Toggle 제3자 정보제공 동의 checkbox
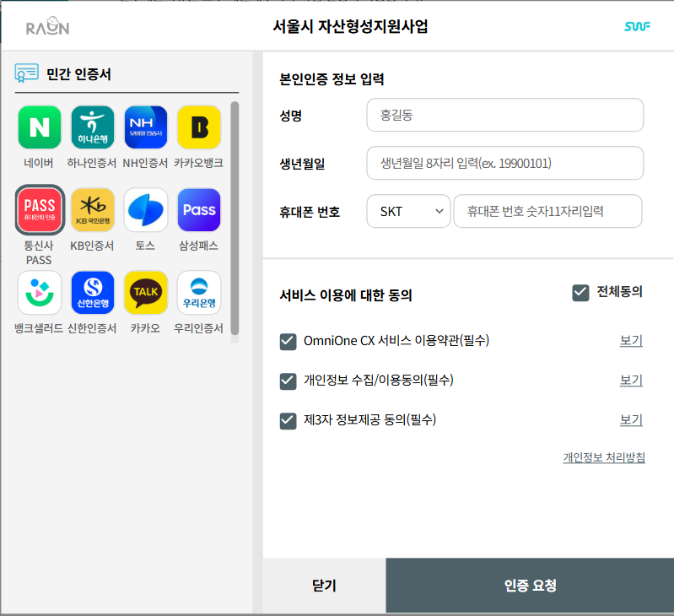The height and width of the screenshot is (616, 674). pyautogui.click(x=288, y=421)
